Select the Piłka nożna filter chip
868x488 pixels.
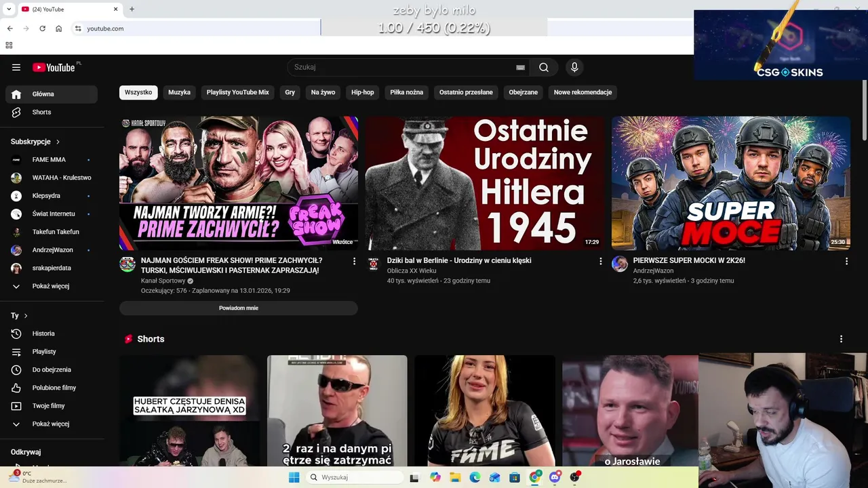point(407,92)
